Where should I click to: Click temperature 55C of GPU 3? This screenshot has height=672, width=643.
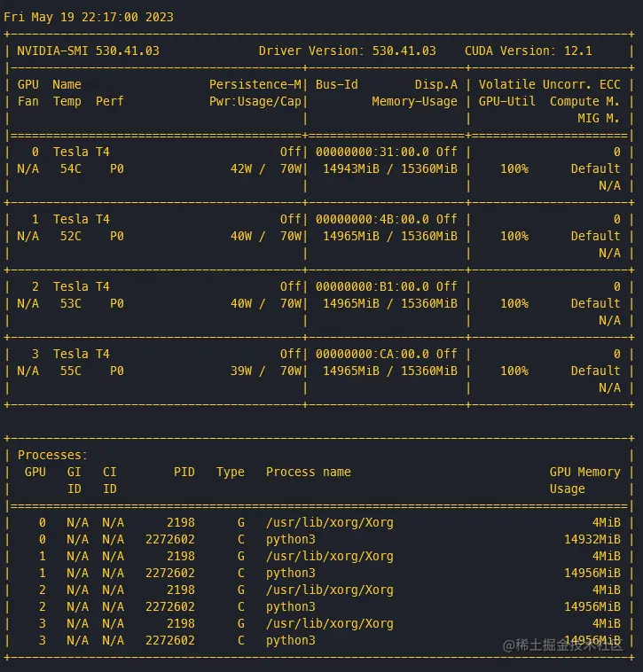pyautogui.click(x=71, y=371)
